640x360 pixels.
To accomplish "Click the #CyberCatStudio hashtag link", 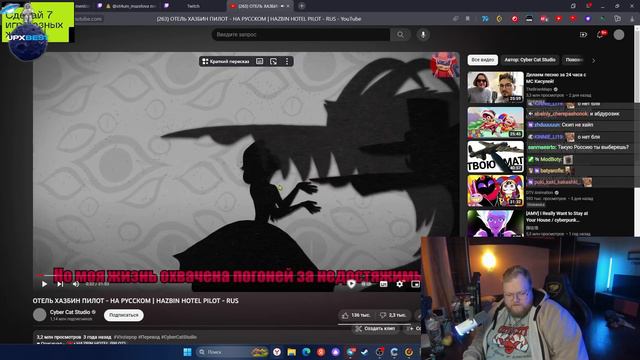I will click(179, 337).
